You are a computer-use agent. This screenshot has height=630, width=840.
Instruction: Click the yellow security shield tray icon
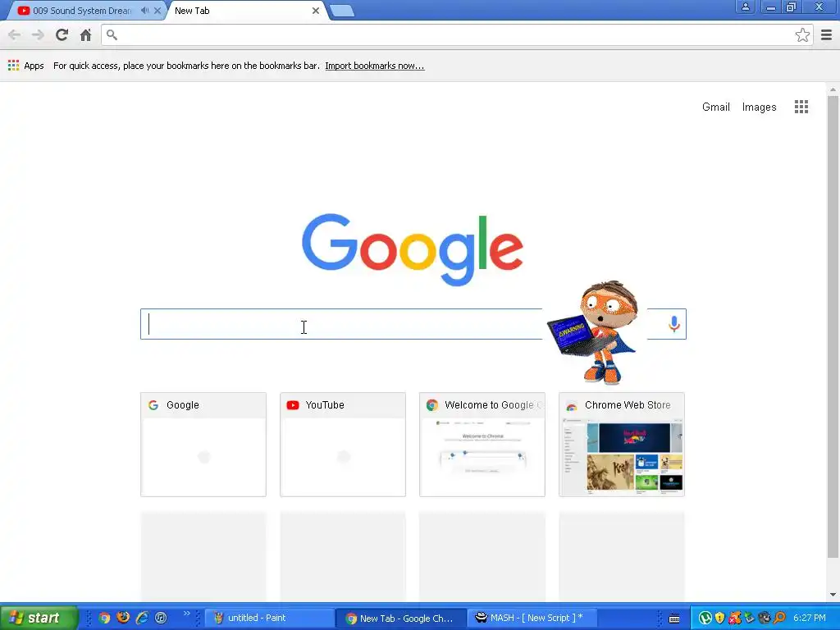719,619
